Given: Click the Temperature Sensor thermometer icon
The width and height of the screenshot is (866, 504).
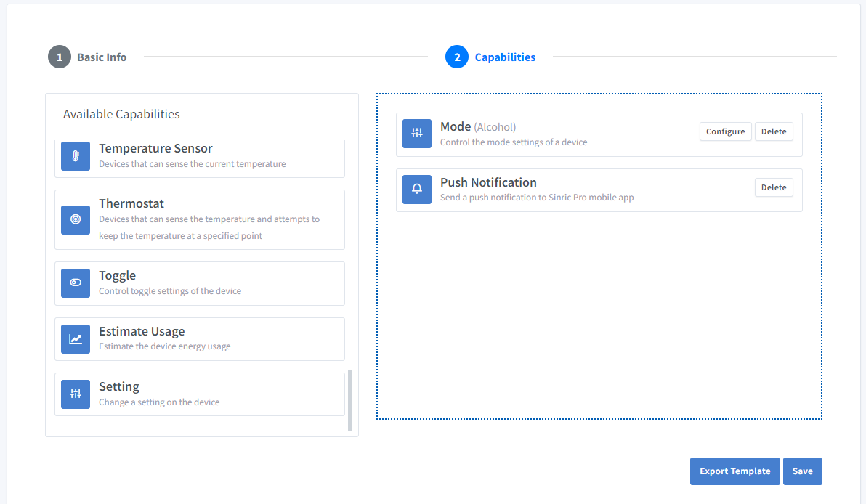Looking at the screenshot, I should point(76,156).
